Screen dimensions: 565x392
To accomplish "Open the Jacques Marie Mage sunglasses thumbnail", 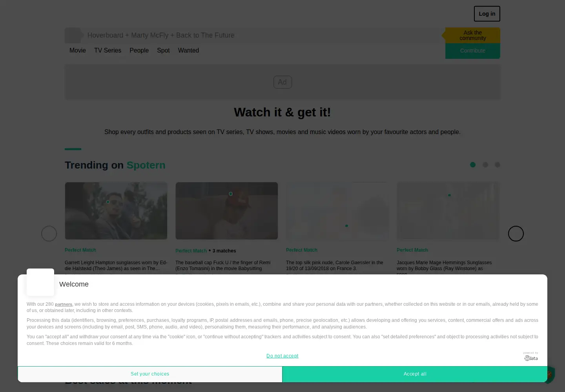I will [x=448, y=211].
